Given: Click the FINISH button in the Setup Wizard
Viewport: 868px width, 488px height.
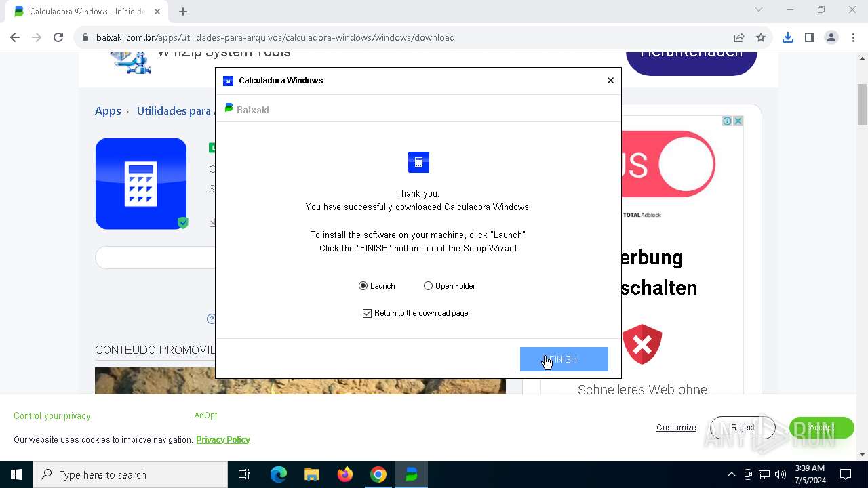Looking at the screenshot, I should click(x=564, y=359).
